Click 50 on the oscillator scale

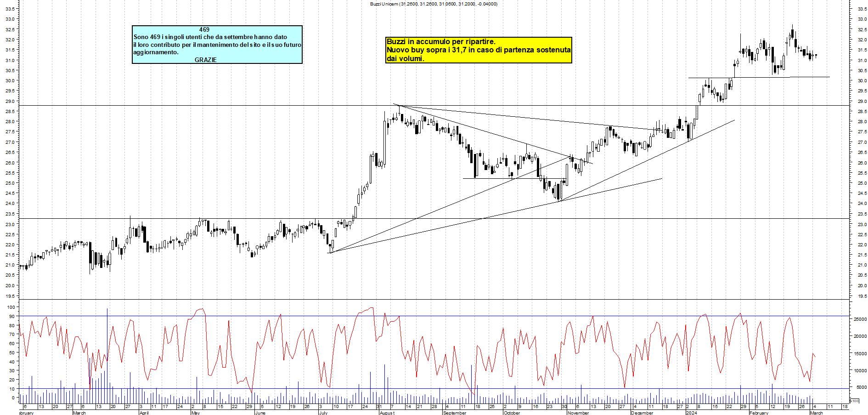(x=12, y=353)
